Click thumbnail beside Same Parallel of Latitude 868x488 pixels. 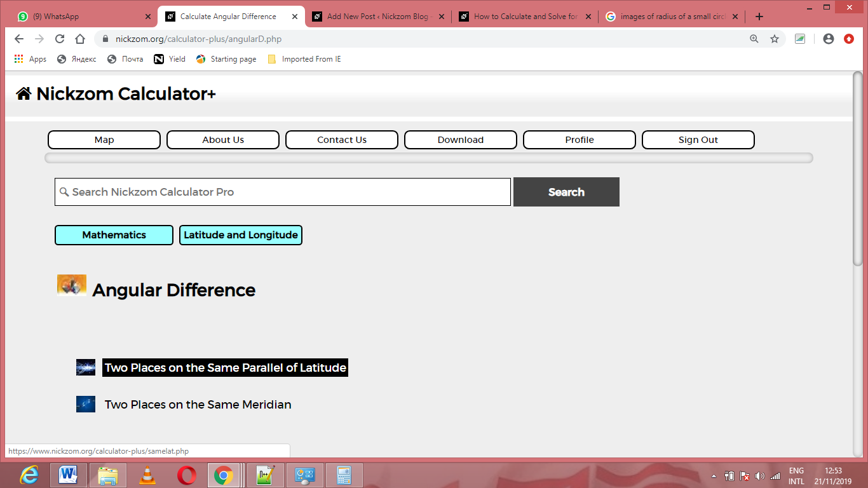[x=86, y=367]
